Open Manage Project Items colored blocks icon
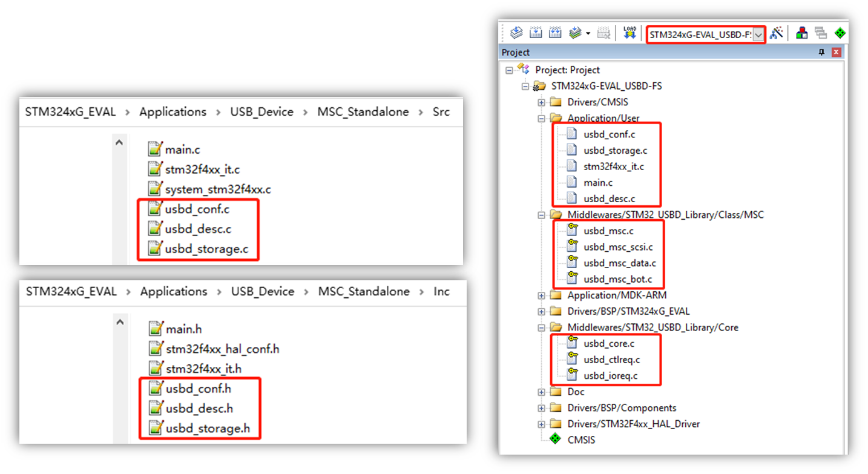 pos(802,33)
